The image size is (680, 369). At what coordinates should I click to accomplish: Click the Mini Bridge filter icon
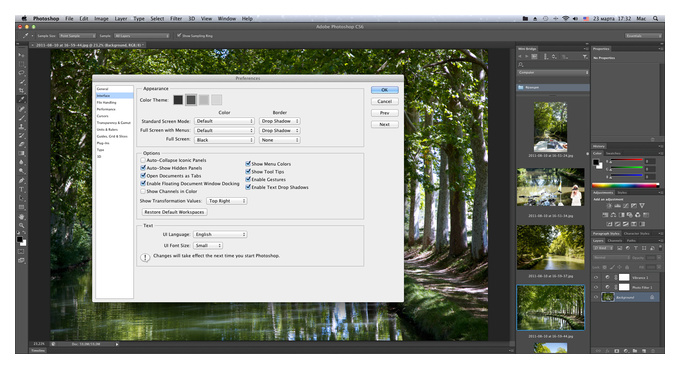click(584, 57)
